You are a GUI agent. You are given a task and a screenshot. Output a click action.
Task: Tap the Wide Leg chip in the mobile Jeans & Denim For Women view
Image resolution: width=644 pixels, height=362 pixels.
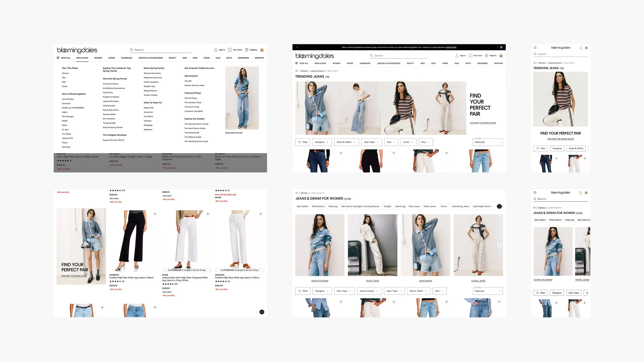tap(569, 220)
